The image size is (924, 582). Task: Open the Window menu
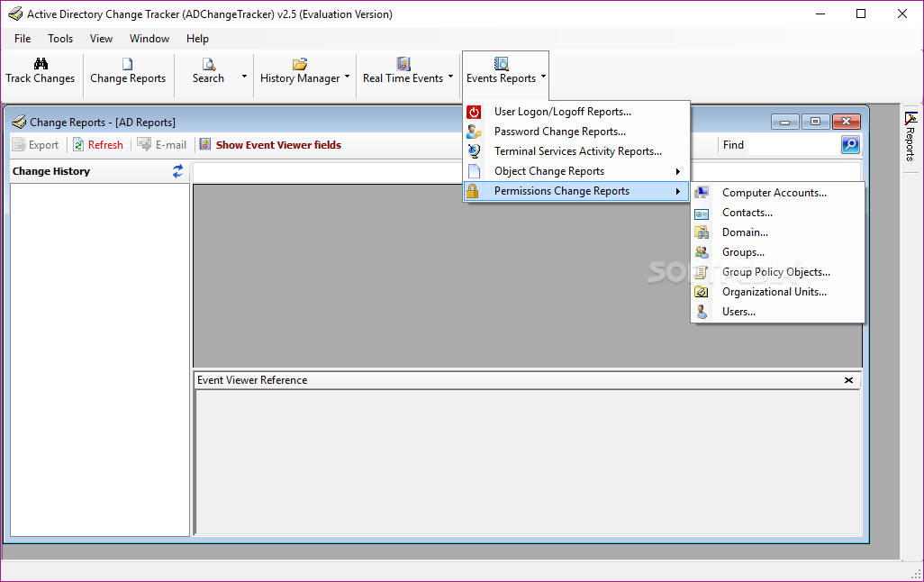[149, 39]
